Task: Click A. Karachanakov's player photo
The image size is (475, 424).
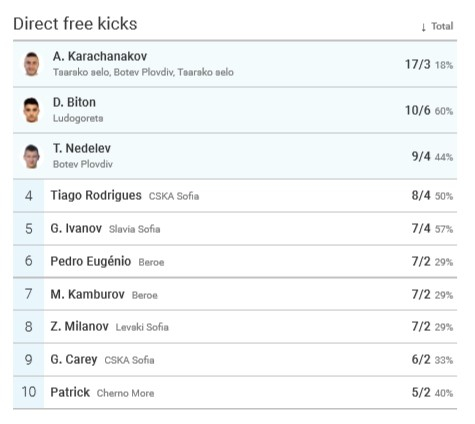Action: pos(32,64)
